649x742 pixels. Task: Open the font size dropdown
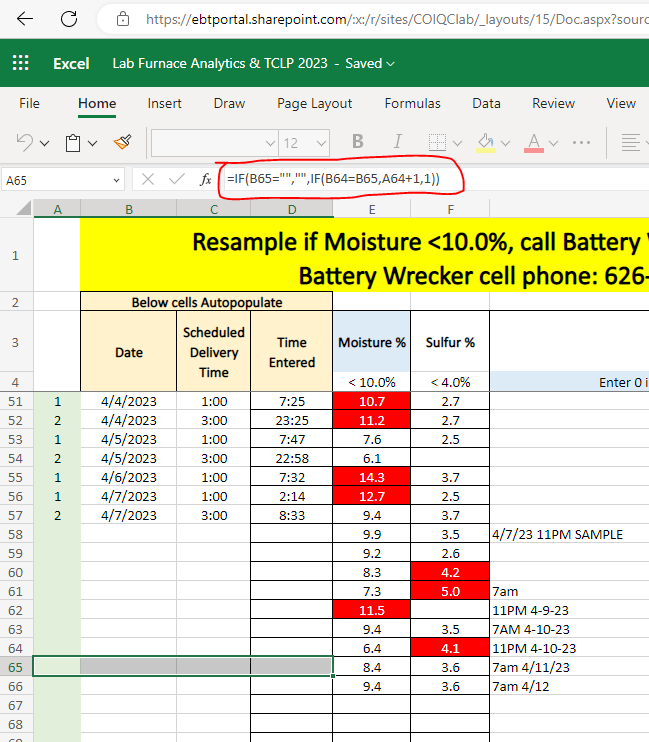point(321,143)
